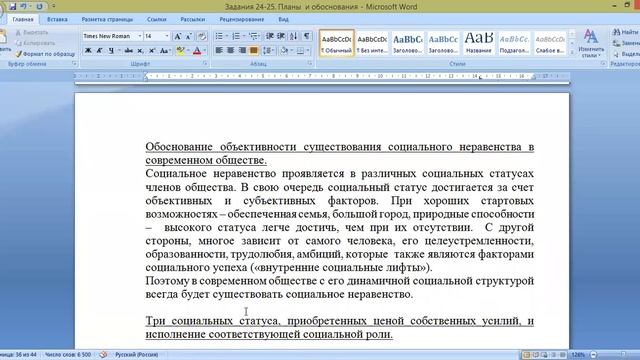Screen dimensions: 640x360
Task: Switch to the Главная tab
Action: tap(23, 19)
